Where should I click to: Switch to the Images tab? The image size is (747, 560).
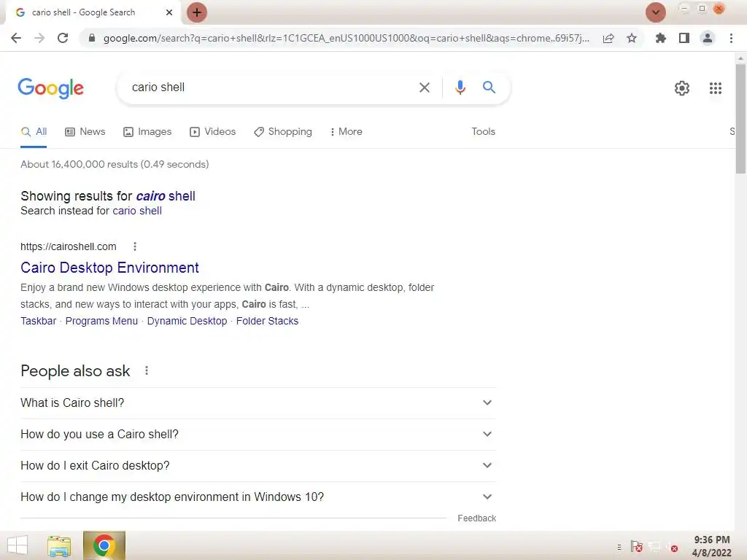(147, 132)
